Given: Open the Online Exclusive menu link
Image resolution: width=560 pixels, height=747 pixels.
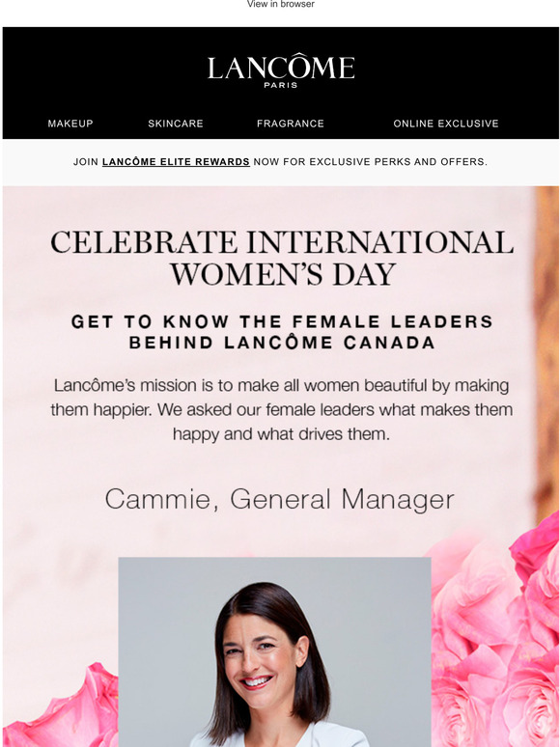Looking at the screenshot, I should tap(446, 124).
